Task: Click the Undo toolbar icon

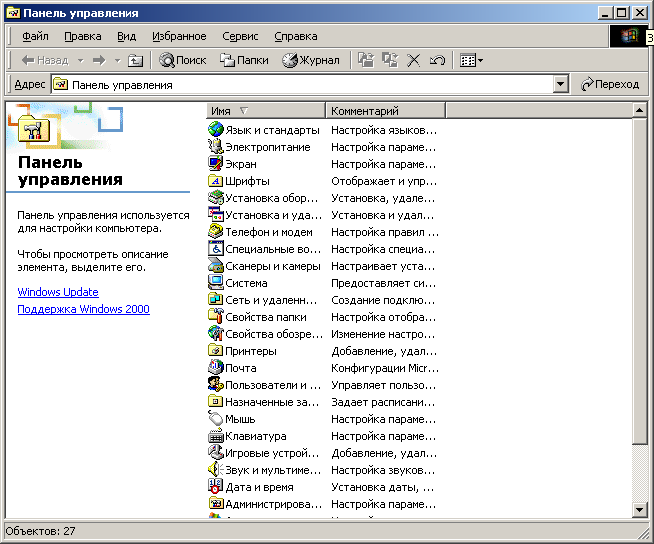Action: (437, 60)
